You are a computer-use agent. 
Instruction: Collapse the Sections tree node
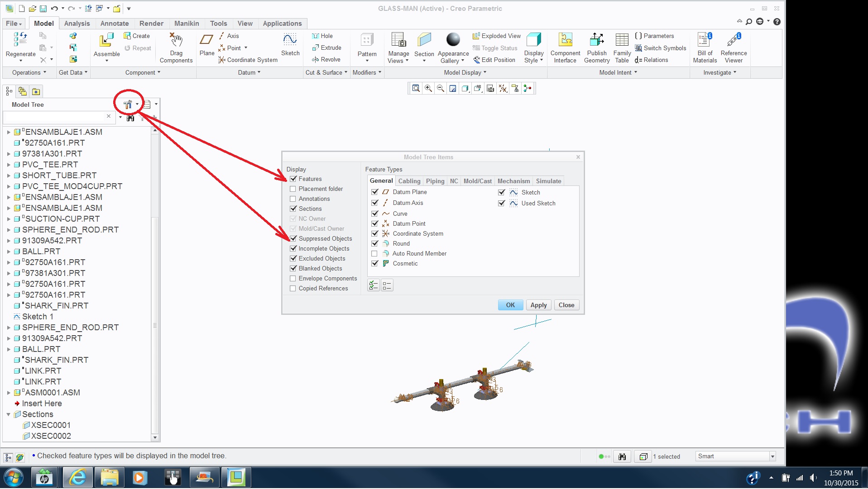click(9, 414)
